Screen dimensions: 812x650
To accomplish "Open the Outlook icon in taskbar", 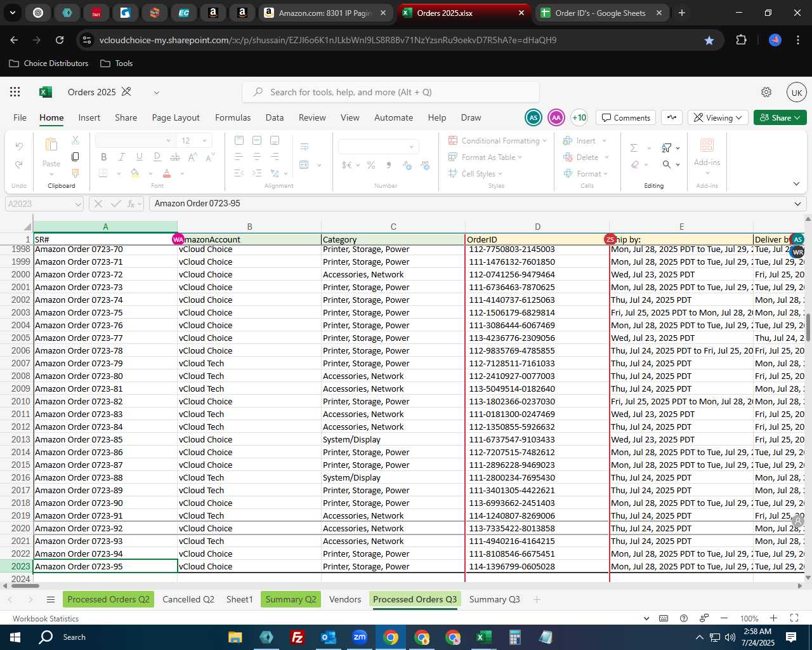I will click(x=328, y=637).
